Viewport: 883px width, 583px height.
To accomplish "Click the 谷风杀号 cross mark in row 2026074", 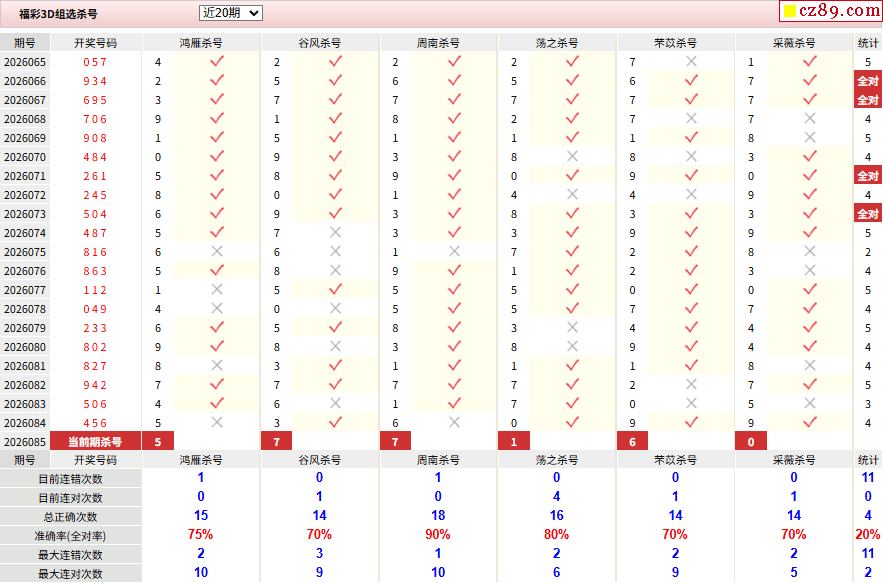I will 335,233.
